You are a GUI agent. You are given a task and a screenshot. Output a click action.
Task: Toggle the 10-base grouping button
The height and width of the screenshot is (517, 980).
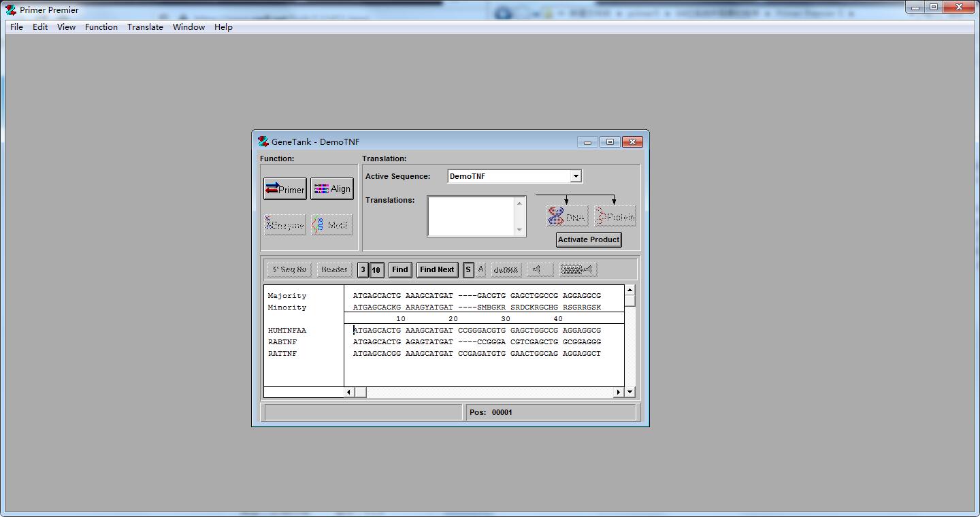tap(376, 270)
